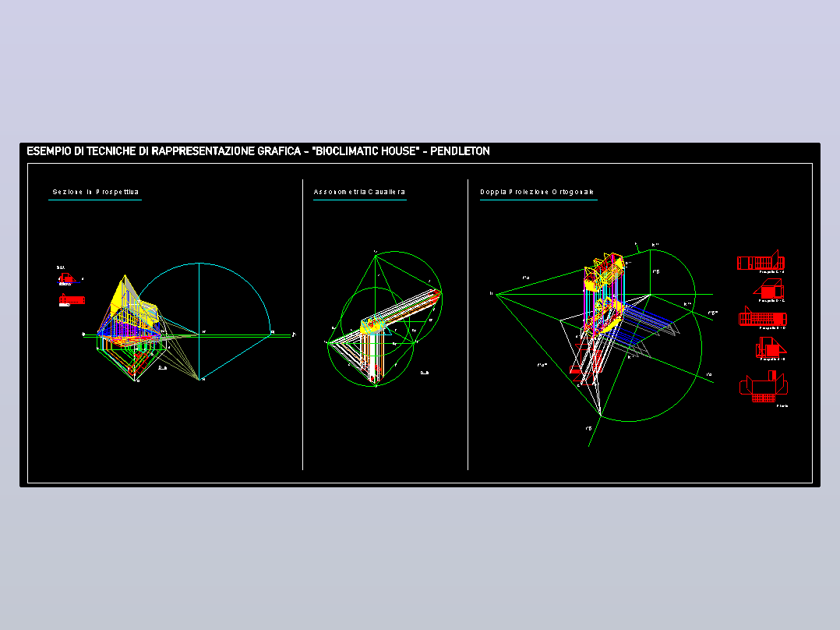This screenshot has width=840, height=630.
Task: Click the drawing title 'ESEMPIO DI TECNICHE DI RAPPRESENTAZIONE GRAFICA'
Action: (164, 151)
